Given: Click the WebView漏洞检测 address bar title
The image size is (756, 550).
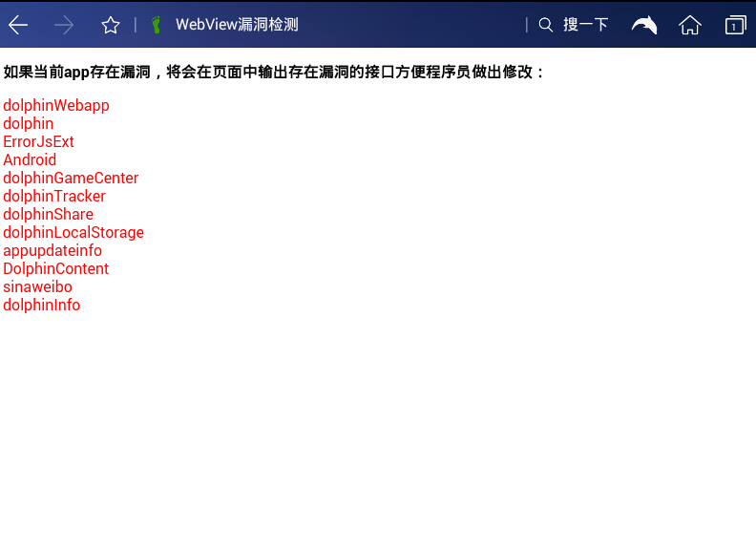Looking at the screenshot, I should [237, 25].
